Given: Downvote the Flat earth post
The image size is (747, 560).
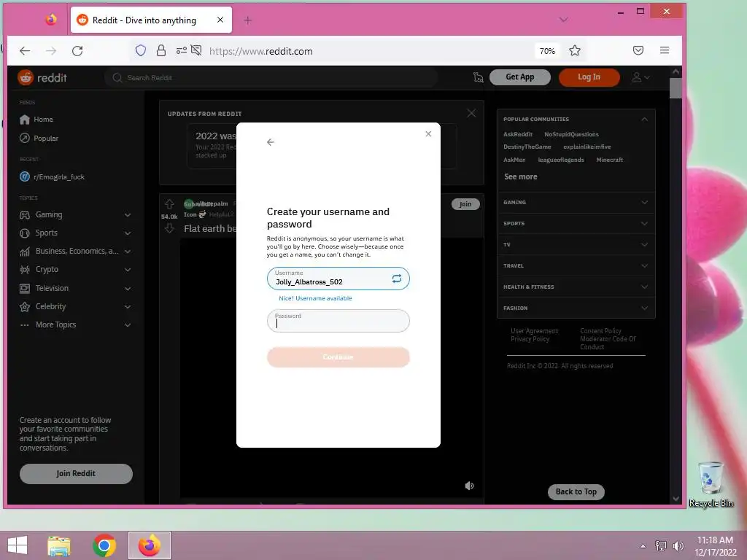Looking at the screenshot, I should [169, 228].
